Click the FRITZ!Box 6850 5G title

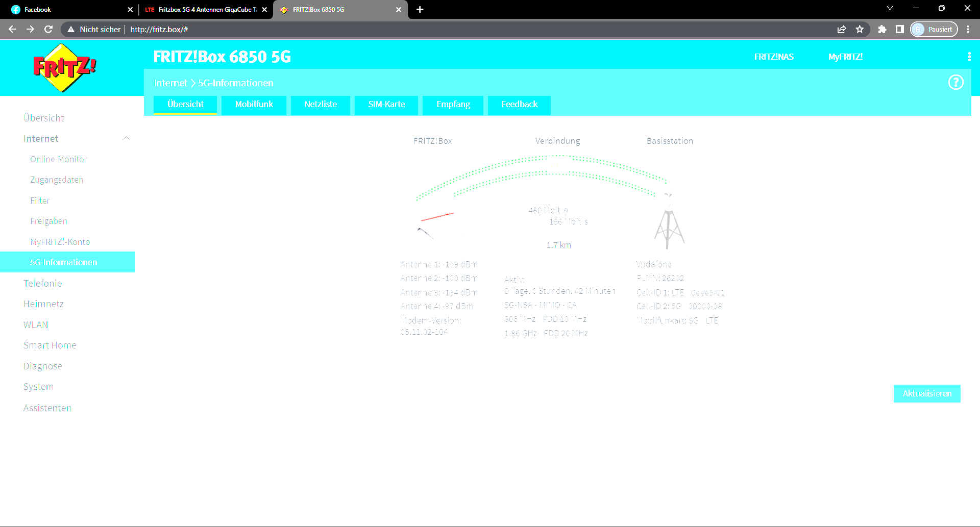[x=222, y=57]
